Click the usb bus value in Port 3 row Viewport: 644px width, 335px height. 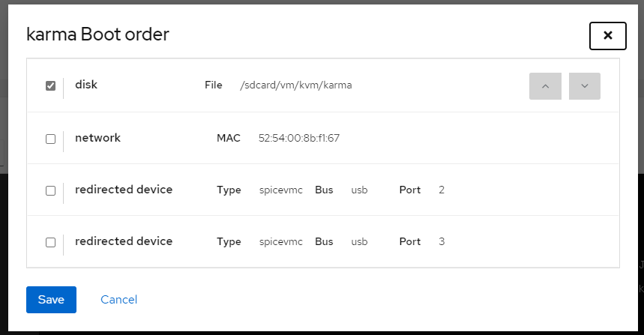pos(359,242)
